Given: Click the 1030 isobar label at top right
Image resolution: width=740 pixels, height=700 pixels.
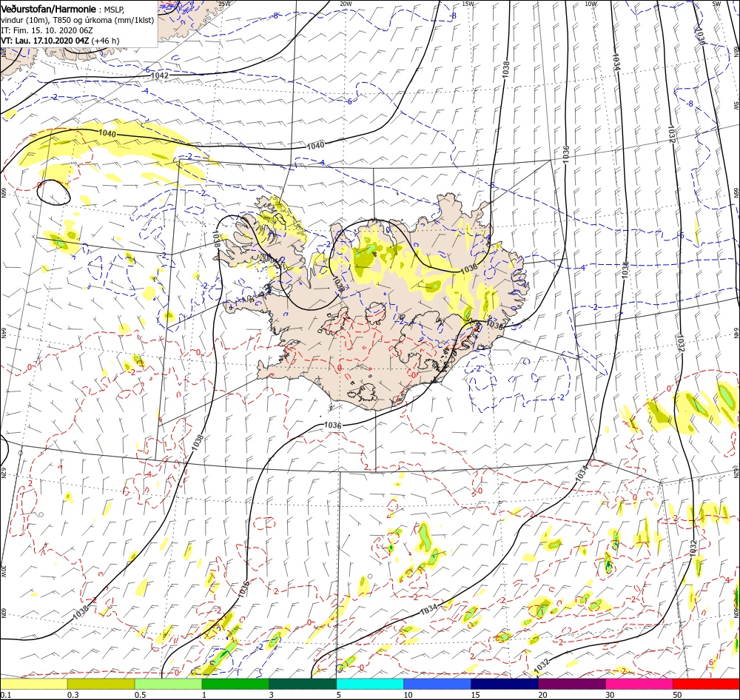Looking at the screenshot, I should tap(700, 36).
